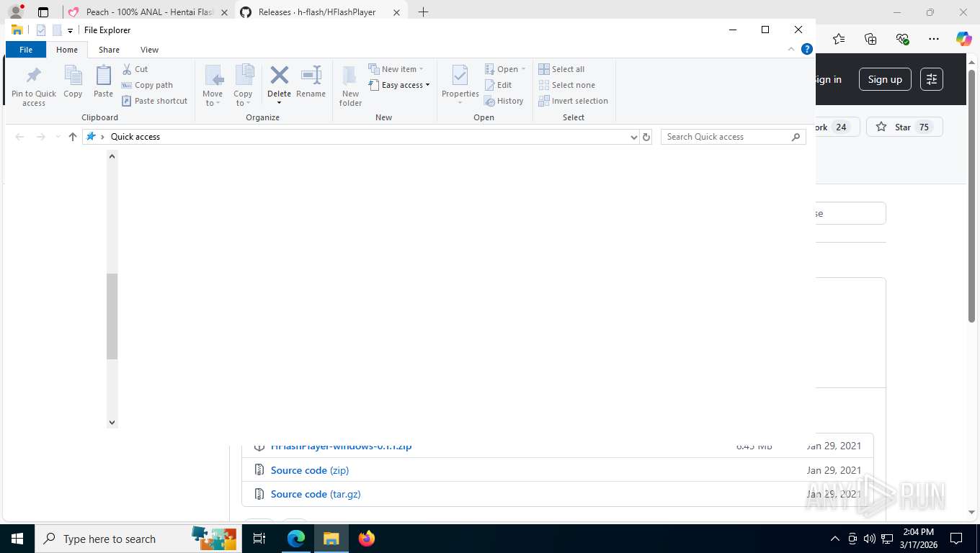
Task: Click Paste shortcut command
Action: pos(154,101)
